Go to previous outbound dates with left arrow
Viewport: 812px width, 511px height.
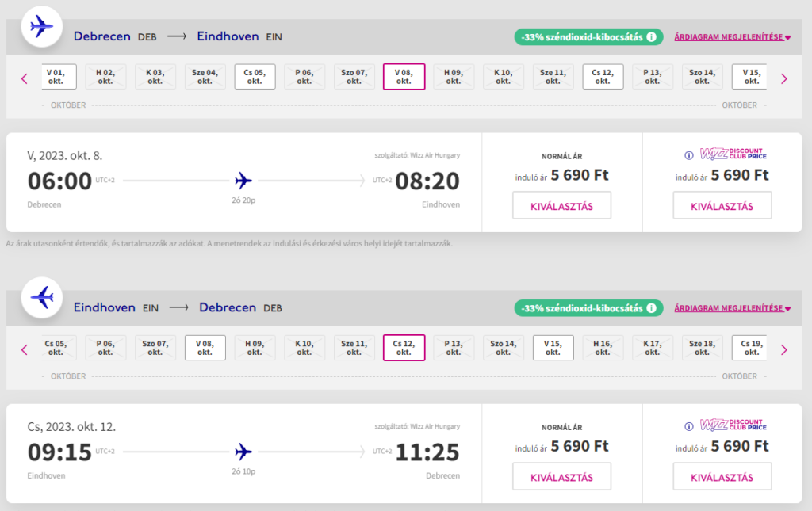click(24, 78)
